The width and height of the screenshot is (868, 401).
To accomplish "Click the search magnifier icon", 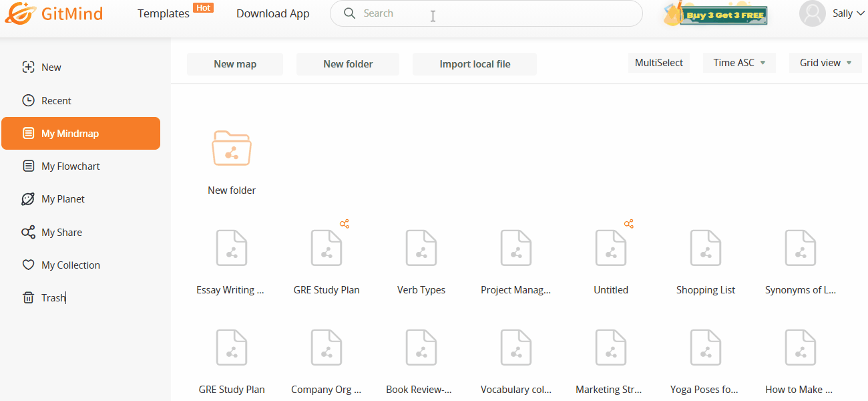I will point(349,13).
